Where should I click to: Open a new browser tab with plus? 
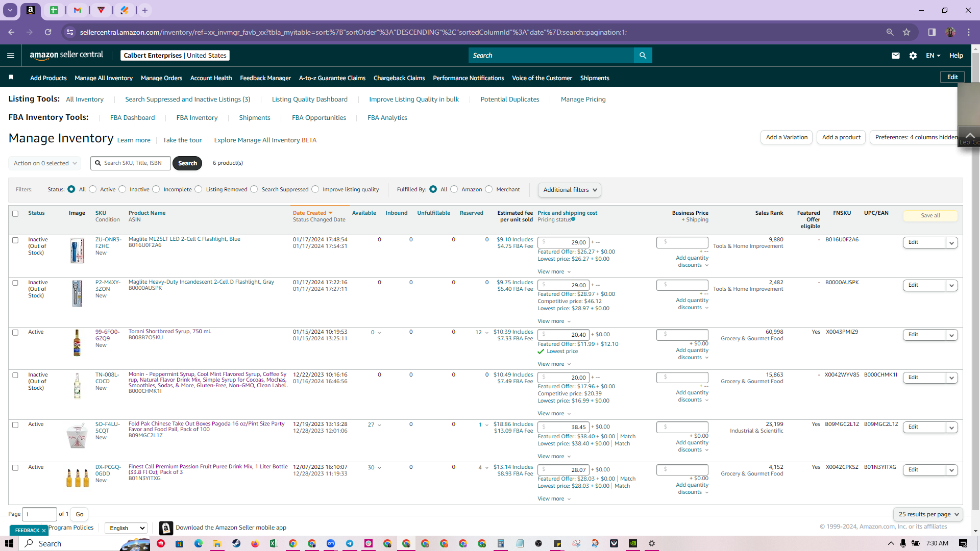click(145, 10)
